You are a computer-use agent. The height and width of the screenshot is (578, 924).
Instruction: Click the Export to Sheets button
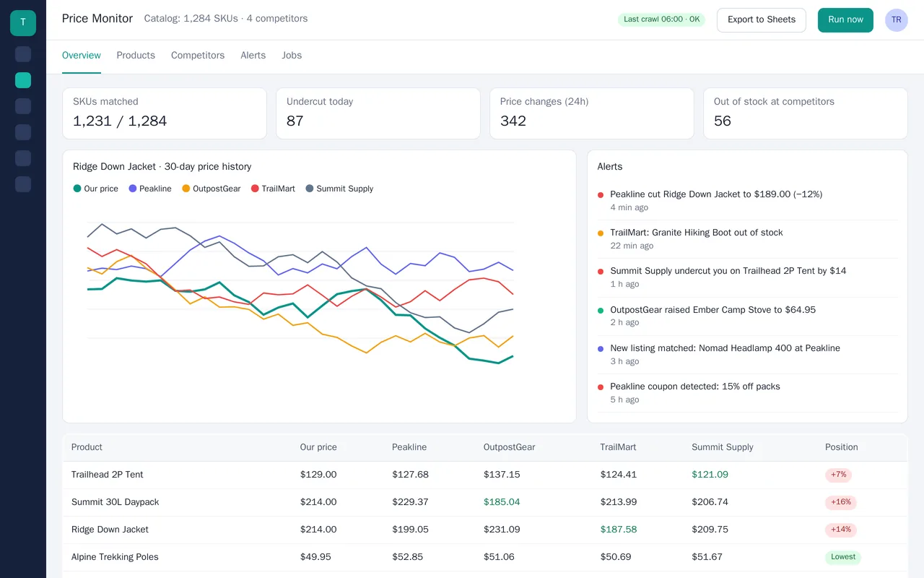762,20
